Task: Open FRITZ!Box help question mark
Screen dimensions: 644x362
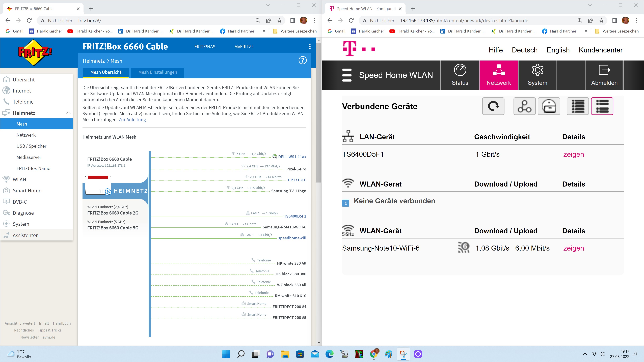Action: (303, 61)
